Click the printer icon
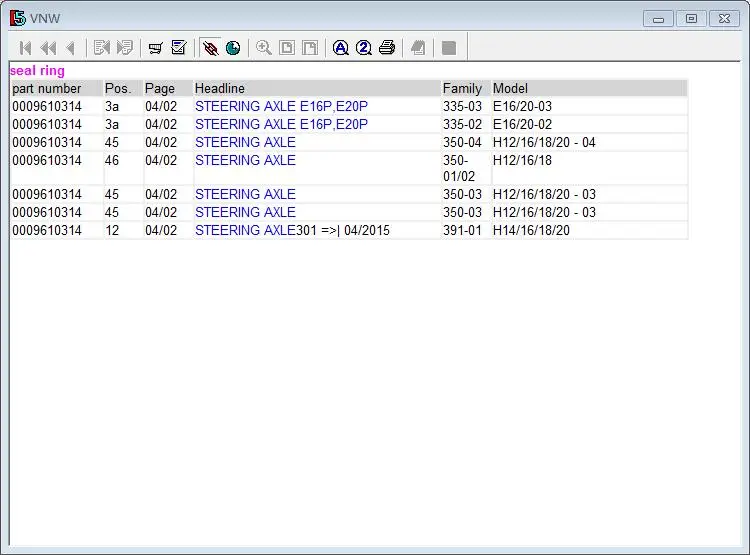The width and height of the screenshot is (750, 555). pyautogui.click(x=387, y=48)
